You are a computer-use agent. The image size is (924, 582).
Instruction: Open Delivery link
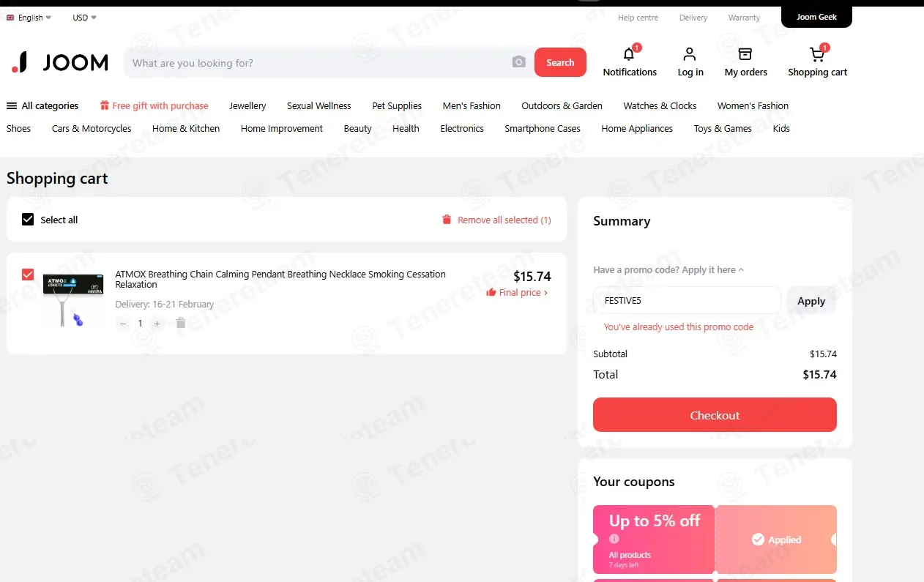[x=693, y=18]
